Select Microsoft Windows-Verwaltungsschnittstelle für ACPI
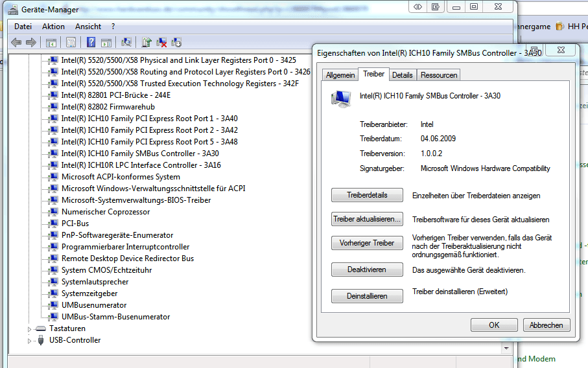Viewport: 588px width, 368px height. [x=154, y=189]
